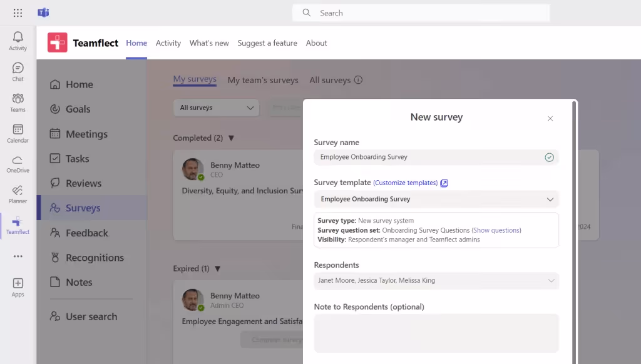Click Benny Matteo's avatar in the Expired card
Viewport: 641px width, 364px height.
[x=193, y=300]
